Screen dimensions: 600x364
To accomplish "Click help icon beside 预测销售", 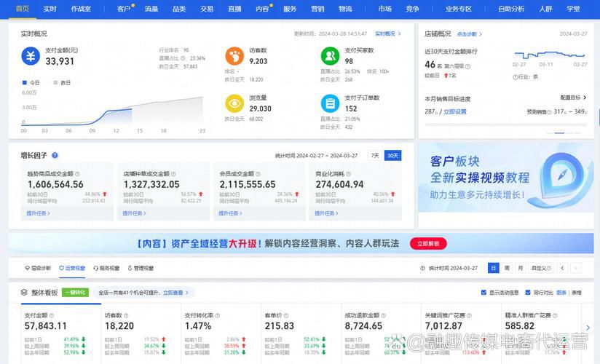I will (x=549, y=112).
